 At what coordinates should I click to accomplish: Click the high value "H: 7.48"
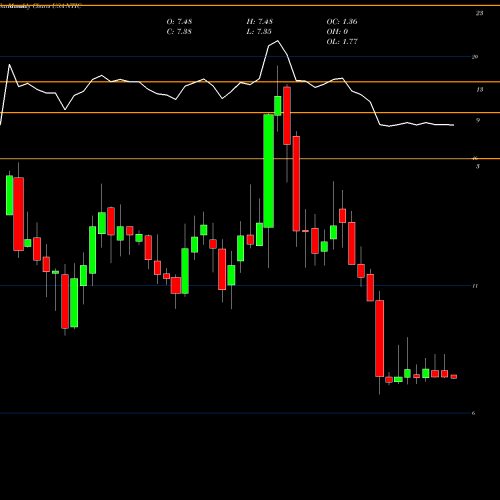tap(259, 21)
